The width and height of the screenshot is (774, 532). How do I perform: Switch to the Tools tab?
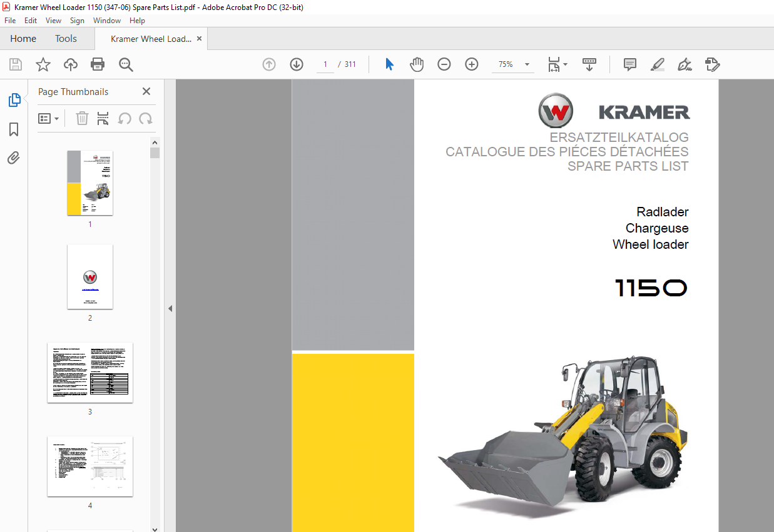pyautogui.click(x=66, y=39)
